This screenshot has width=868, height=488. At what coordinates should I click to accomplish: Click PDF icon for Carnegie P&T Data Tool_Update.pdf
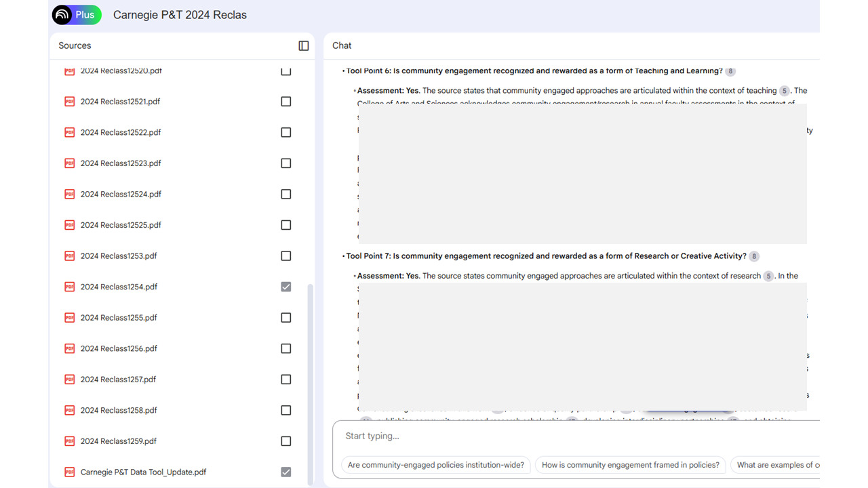[x=69, y=472]
